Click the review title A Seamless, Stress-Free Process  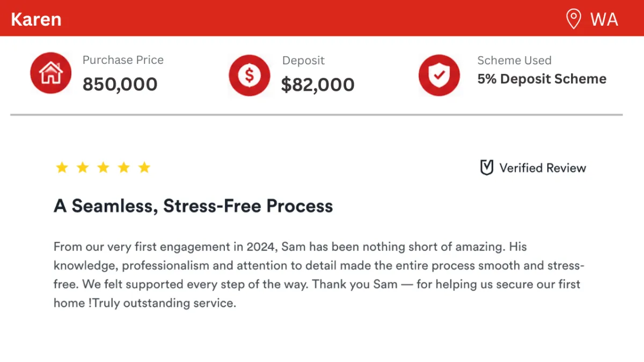pyautogui.click(x=193, y=206)
